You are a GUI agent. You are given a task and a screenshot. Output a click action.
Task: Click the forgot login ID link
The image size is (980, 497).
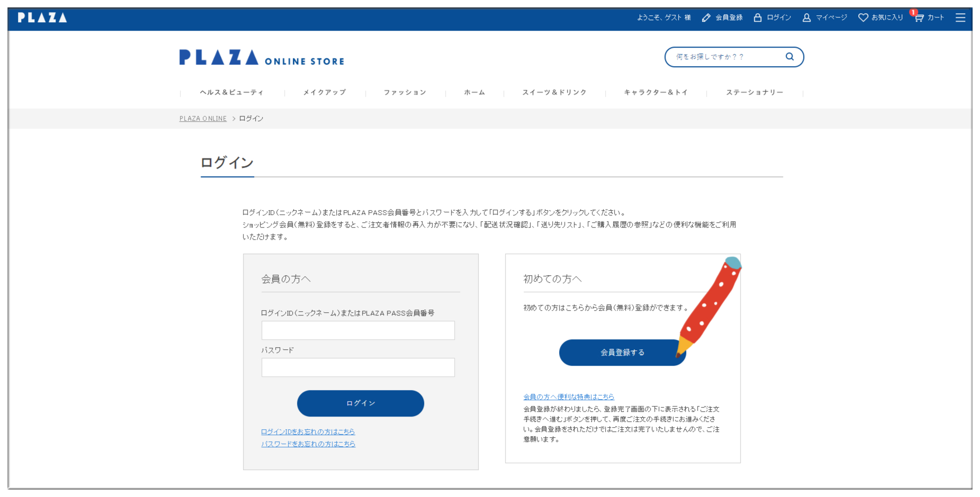point(308,432)
